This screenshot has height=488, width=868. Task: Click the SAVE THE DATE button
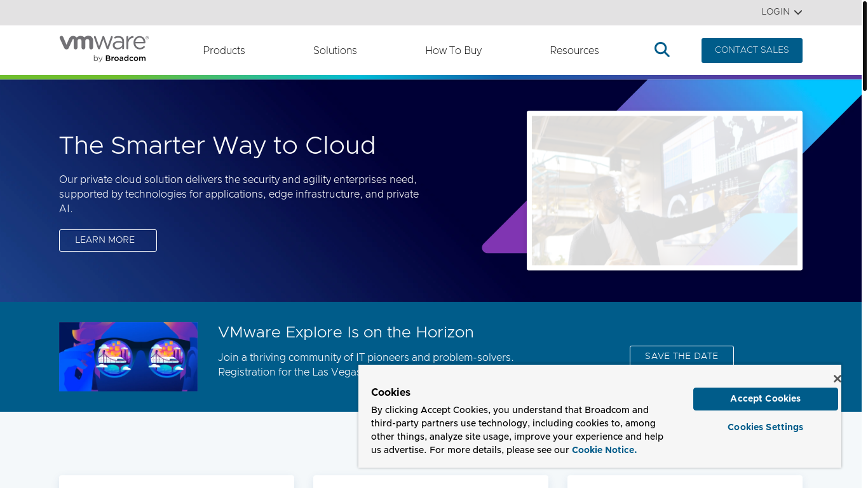[682, 356]
